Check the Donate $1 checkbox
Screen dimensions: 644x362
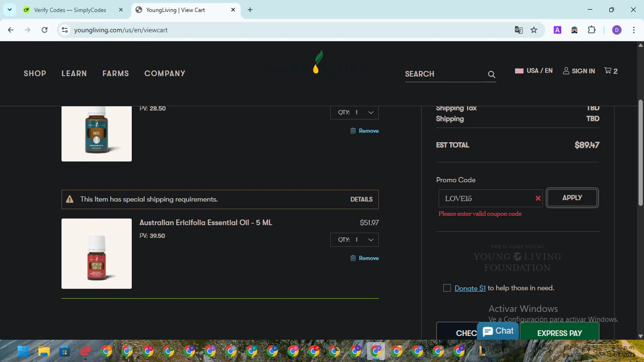pyautogui.click(x=447, y=288)
